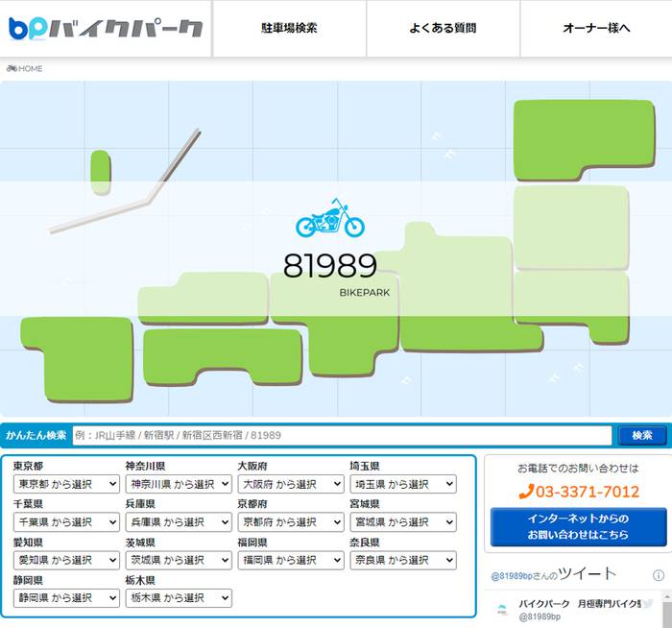Viewport: 672px width, 628px height.
Task: Open 静岡県 から選択 dropdown
Action: [x=66, y=598]
